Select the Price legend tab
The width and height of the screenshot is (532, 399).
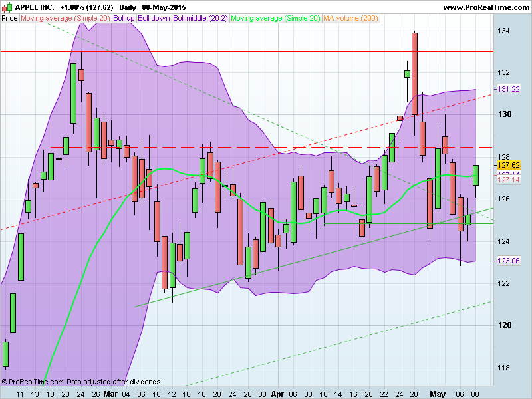click(9, 19)
